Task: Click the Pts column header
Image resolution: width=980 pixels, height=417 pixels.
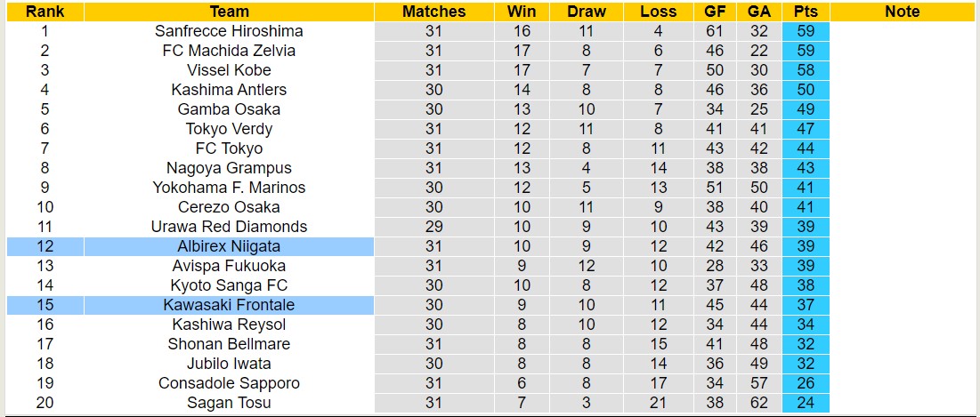Action: coord(806,12)
